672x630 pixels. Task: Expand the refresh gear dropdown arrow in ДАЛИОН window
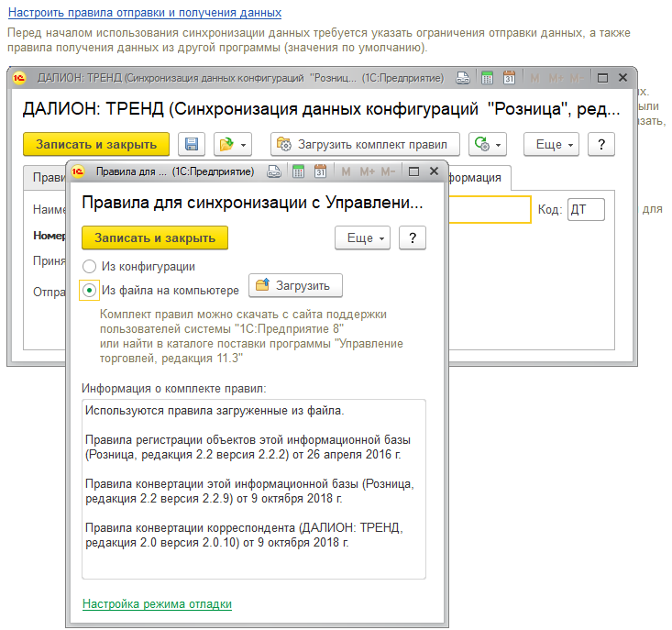click(498, 145)
